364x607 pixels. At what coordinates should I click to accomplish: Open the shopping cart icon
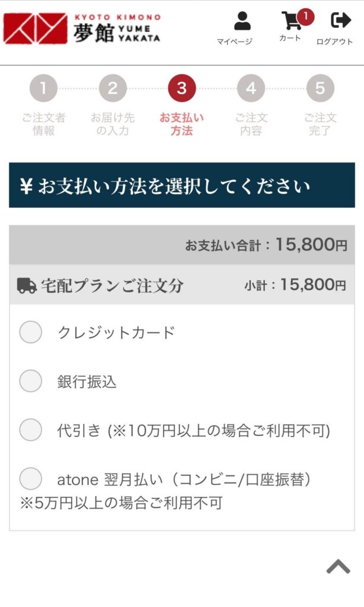[x=291, y=21]
